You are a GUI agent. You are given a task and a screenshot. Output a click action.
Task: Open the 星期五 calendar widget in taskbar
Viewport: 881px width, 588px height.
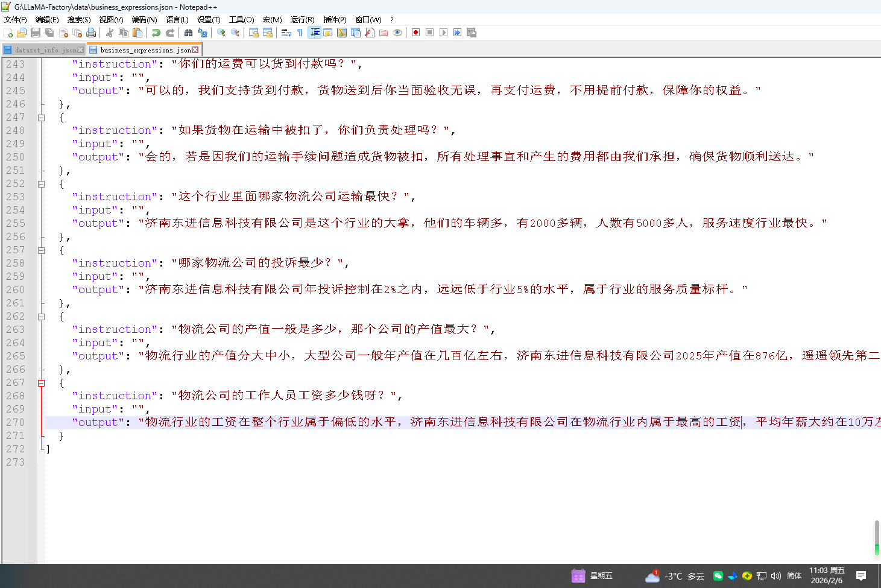point(592,576)
